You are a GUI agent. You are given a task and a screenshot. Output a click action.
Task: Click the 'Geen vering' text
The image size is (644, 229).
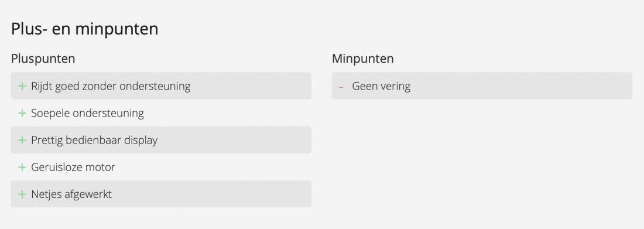pos(381,86)
